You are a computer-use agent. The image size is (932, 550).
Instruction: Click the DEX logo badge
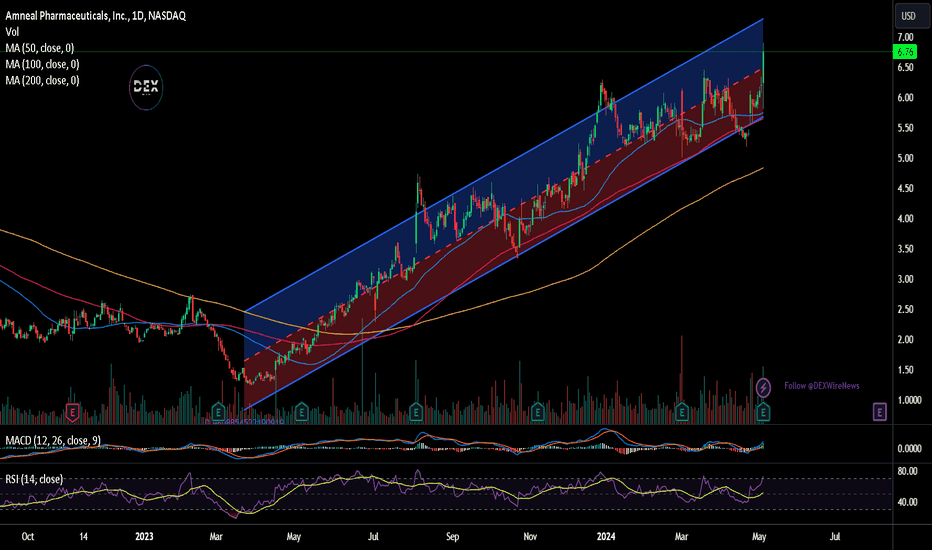(146, 87)
